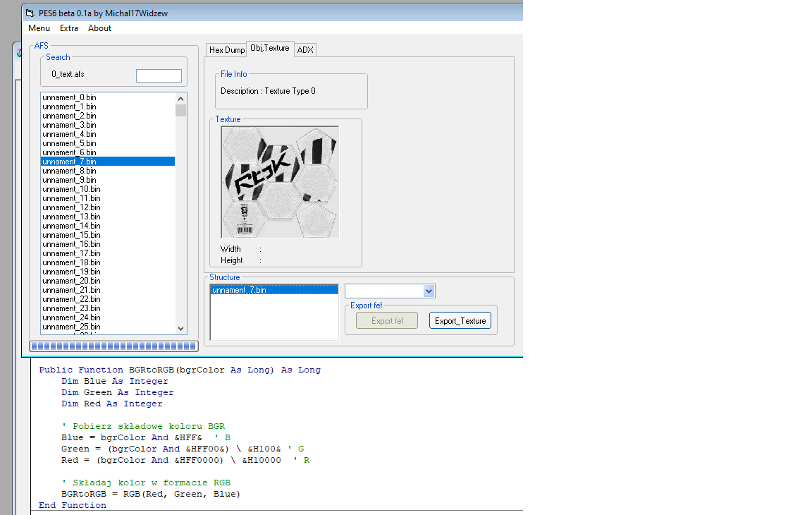Select unnament_23.bin in file list
The width and height of the screenshot is (812, 515).
point(108,309)
